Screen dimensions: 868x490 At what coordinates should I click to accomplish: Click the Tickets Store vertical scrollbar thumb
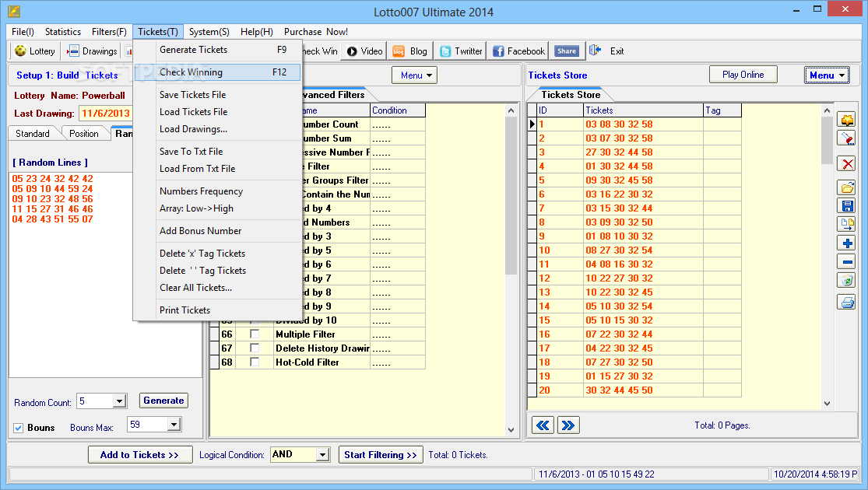827,141
